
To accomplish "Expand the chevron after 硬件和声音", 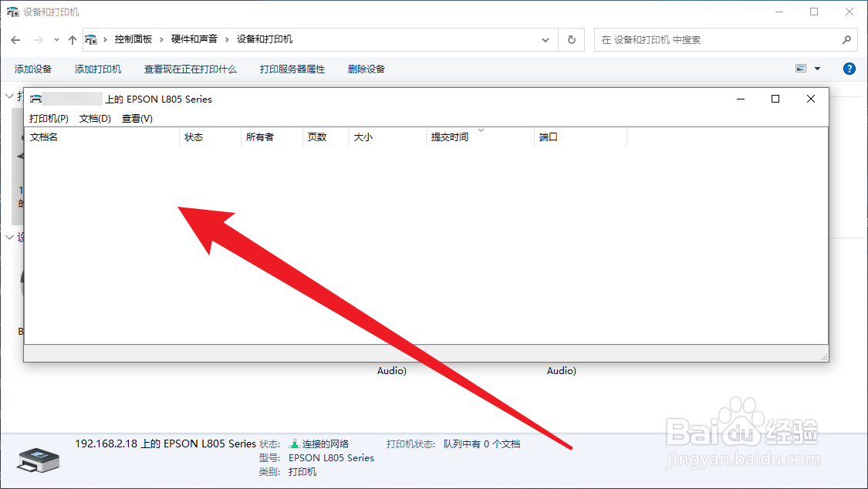I will coord(227,40).
